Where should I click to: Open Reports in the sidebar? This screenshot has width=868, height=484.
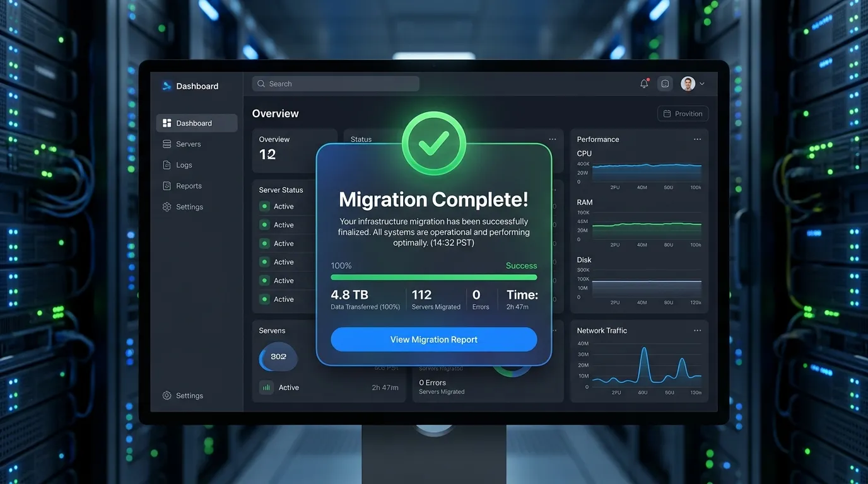(182, 185)
